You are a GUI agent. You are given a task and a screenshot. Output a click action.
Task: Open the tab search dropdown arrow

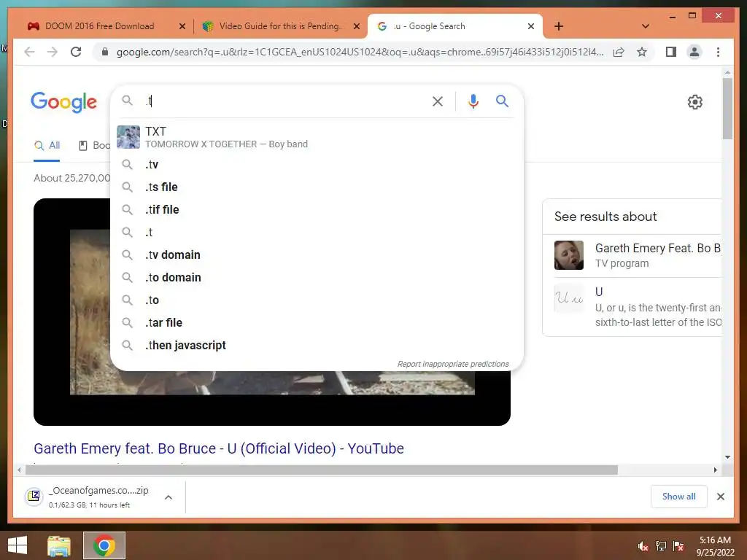[x=646, y=26]
